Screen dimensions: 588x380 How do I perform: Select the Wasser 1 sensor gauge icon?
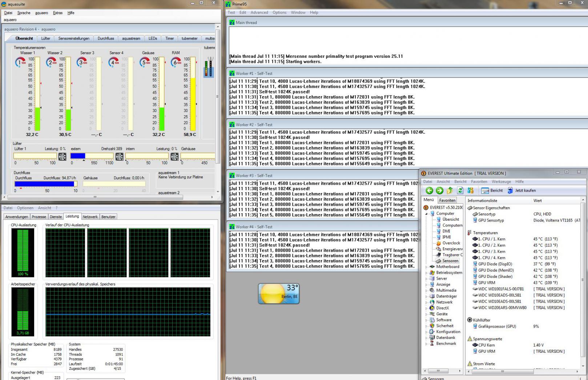point(20,63)
